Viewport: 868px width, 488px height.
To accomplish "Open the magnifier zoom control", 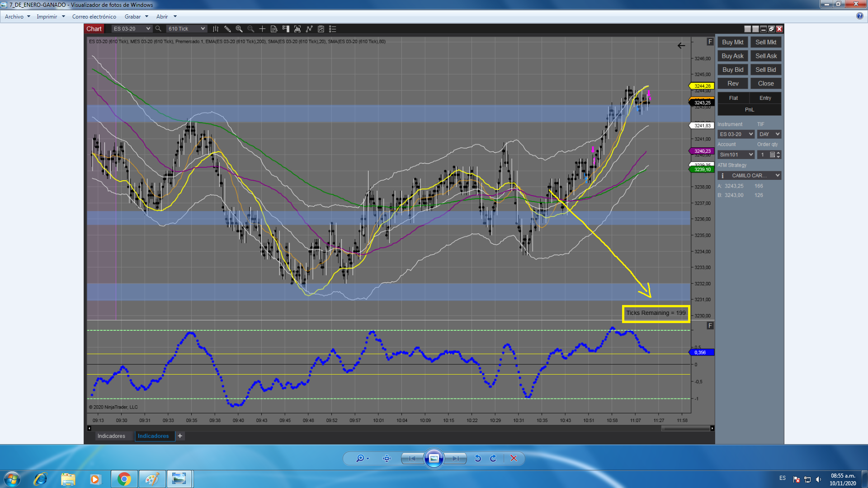I will pyautogui.click(x=362, y=458).
